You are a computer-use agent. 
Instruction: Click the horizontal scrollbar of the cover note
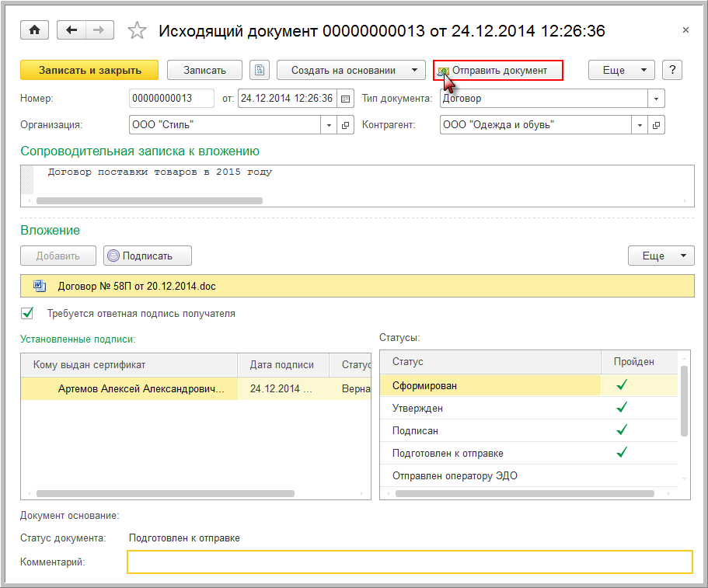tap(149, 201)
